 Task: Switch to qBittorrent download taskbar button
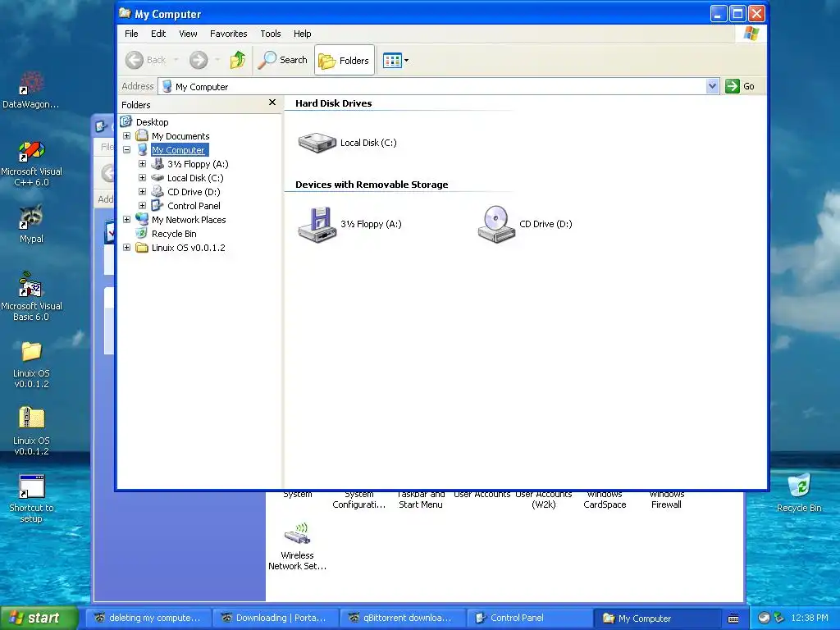click(x=403, y=619)
